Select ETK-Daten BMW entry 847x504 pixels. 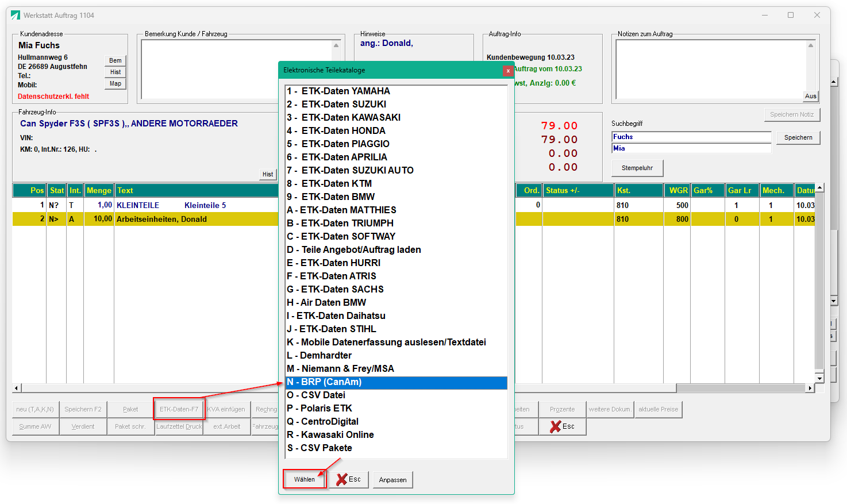396,197
